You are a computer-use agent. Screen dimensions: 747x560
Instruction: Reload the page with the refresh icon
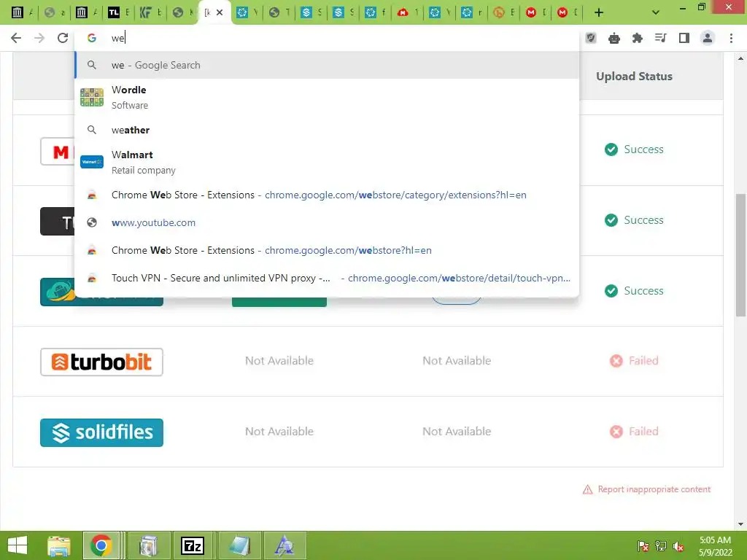click(x=63, y=38)
